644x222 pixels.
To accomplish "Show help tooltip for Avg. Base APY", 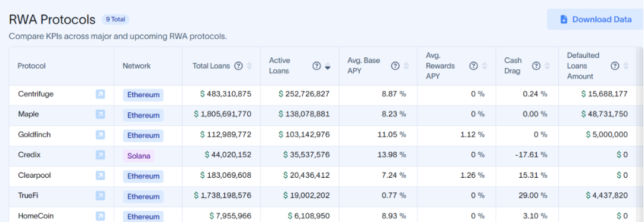I will [395, 66].
